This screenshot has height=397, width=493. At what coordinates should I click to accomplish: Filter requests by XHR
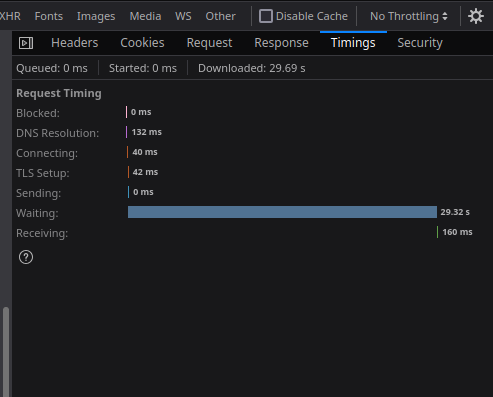(x=10, y=16)
